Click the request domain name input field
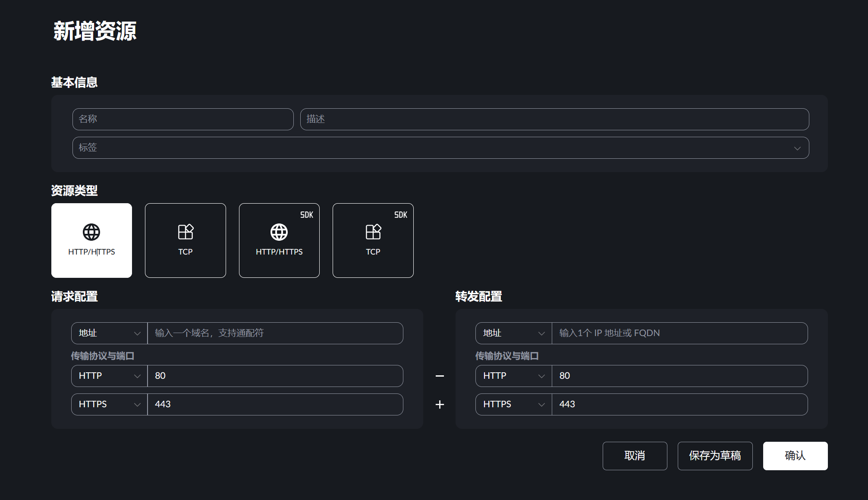 click(x=275, y=333)
